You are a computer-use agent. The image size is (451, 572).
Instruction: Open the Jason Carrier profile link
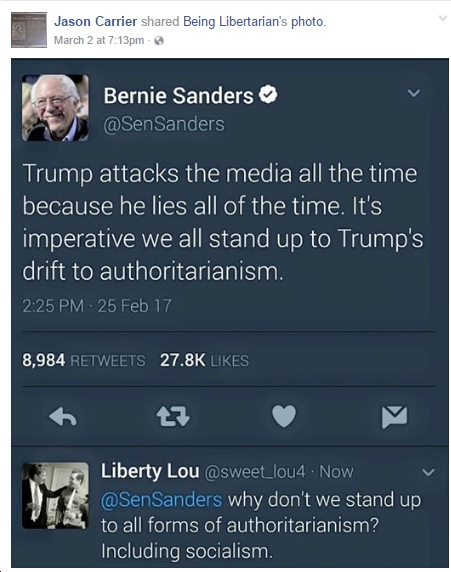pyautogui.click(x=96, y=22)
